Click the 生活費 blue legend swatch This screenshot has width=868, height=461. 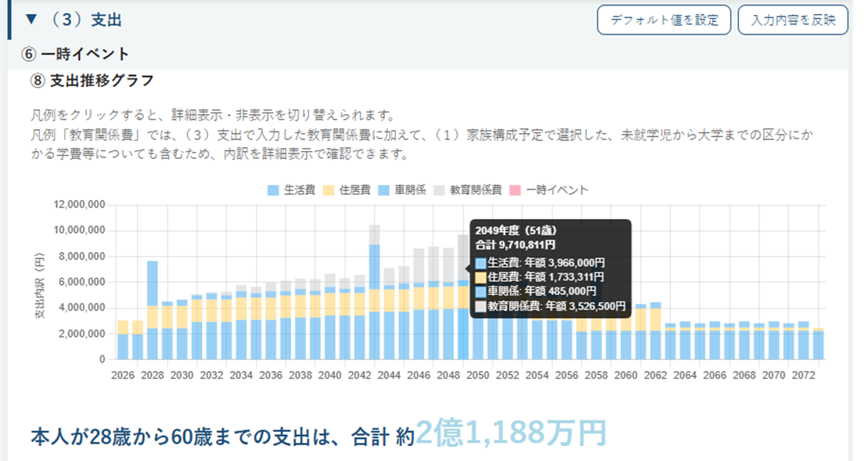tap(273, 190)
